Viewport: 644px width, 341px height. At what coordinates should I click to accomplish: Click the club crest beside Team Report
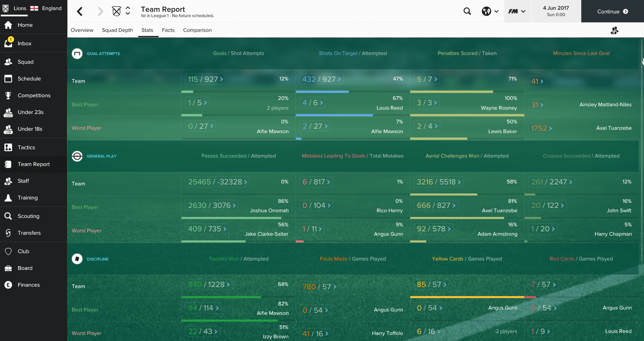tap(116, 11)
